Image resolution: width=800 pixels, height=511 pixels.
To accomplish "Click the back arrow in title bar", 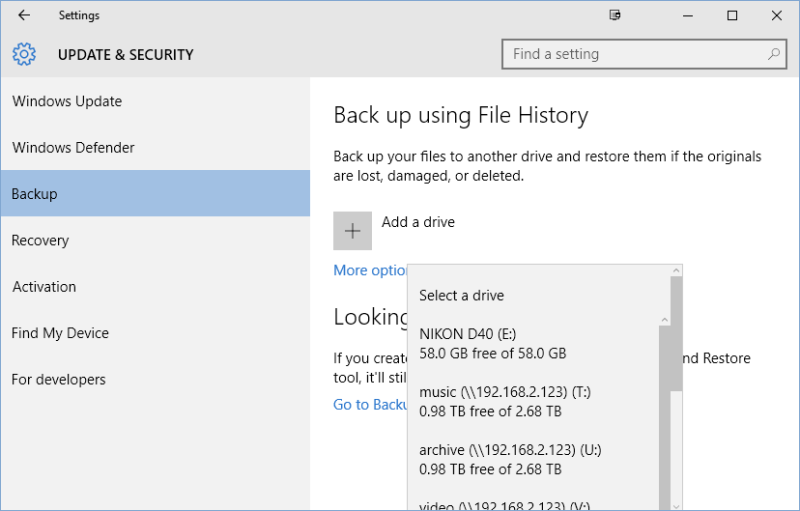I will (x=24, y=16).
